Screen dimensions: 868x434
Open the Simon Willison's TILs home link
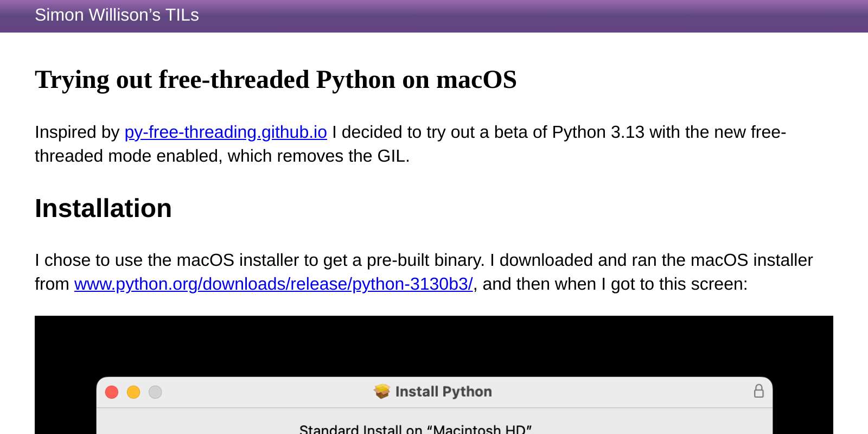click(x=117, y=15)
